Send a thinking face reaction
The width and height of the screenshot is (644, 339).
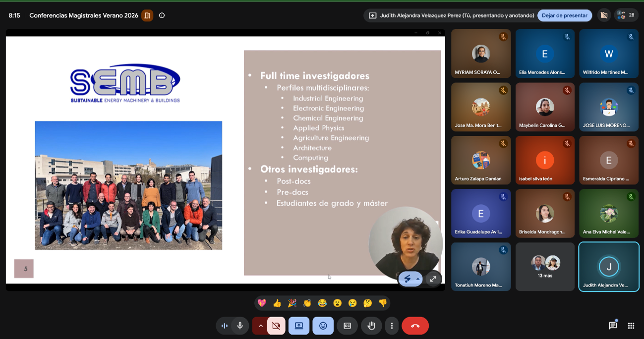[x=368, y=303]
